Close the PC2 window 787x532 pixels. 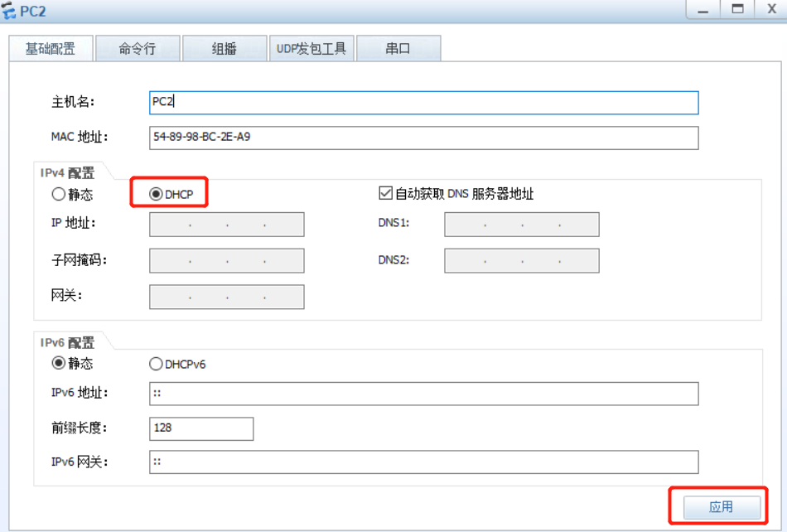pyautogui.click(x=771, y=10)
